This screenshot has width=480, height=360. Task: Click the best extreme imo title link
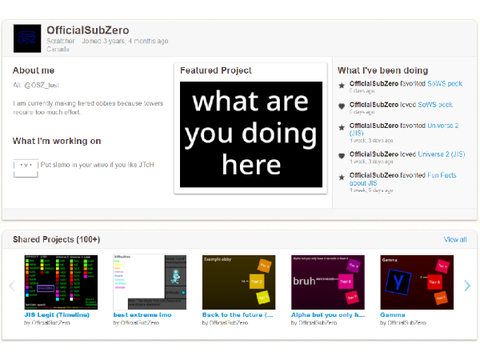coord(142,315)
